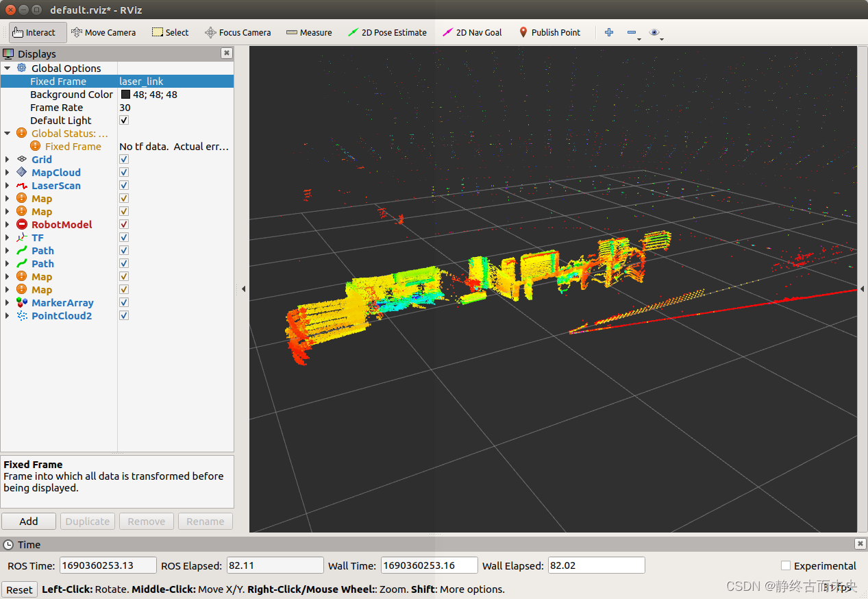Click the red RobotModel error icon

pos(22,224)
